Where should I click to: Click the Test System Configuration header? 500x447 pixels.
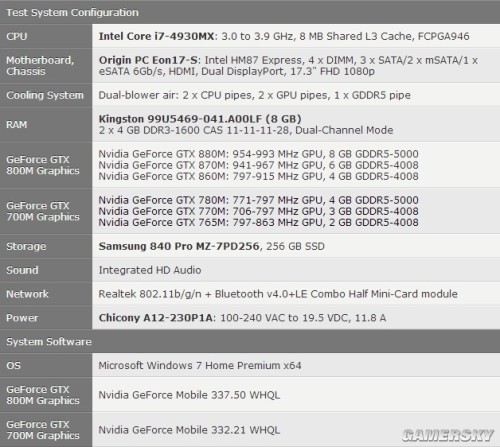pyautogui.click(x=72, y=12)
